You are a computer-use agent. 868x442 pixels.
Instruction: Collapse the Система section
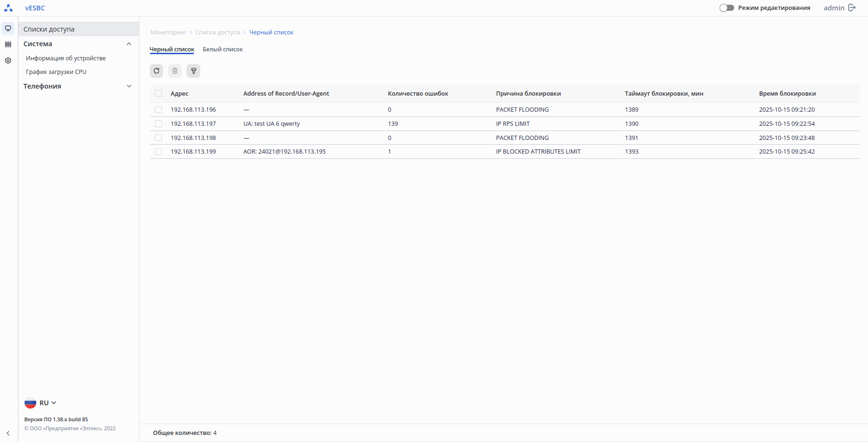[x=129, y=44]
